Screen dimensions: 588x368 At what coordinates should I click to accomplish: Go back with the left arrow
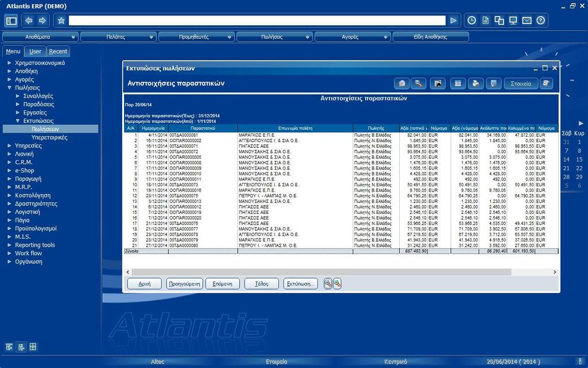(x=29, y=21)
